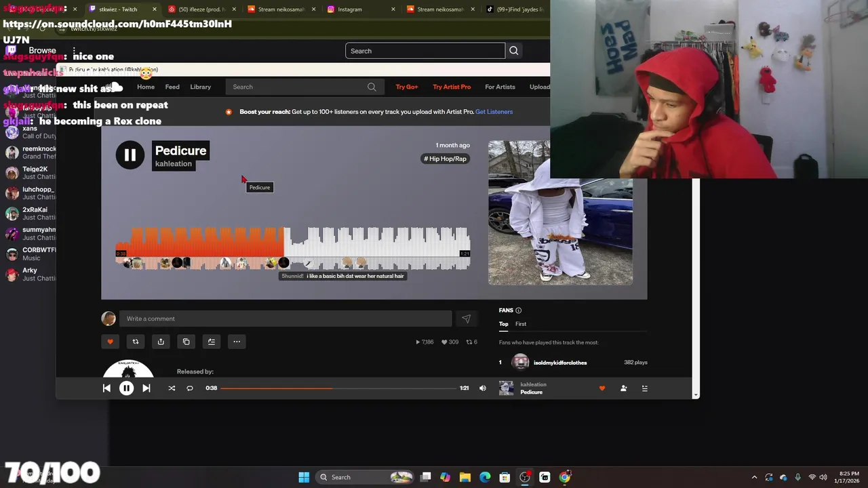Open the Try Artist Pro link
Screen dimensions: 868x488
tap(452, 87)
